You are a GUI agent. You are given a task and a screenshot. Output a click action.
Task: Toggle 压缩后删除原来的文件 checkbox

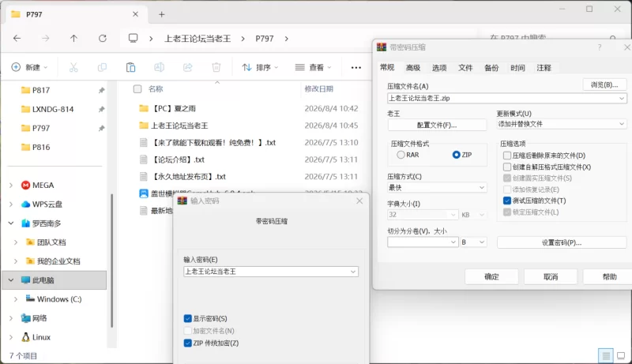coord(507,156)
